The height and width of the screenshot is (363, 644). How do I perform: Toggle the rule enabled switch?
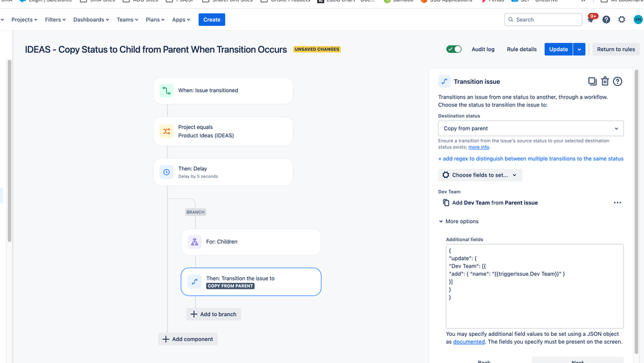[x=454, y=49]
